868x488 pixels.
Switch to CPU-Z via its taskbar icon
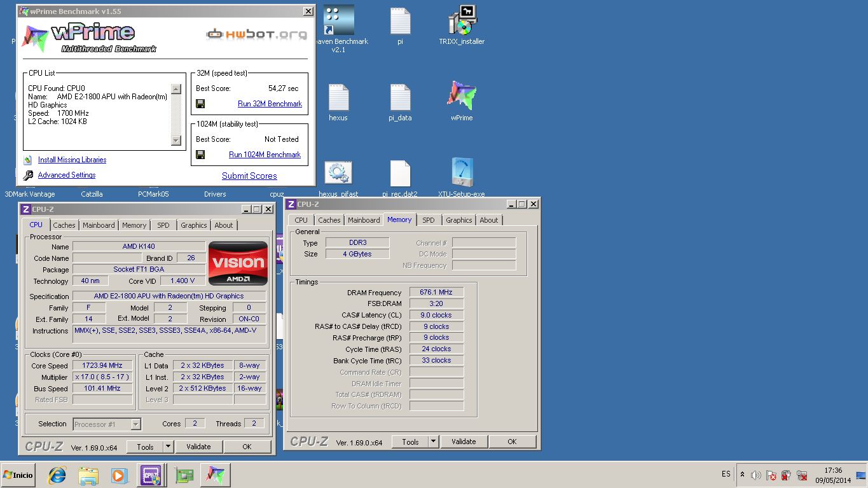[x=151, y=475]
